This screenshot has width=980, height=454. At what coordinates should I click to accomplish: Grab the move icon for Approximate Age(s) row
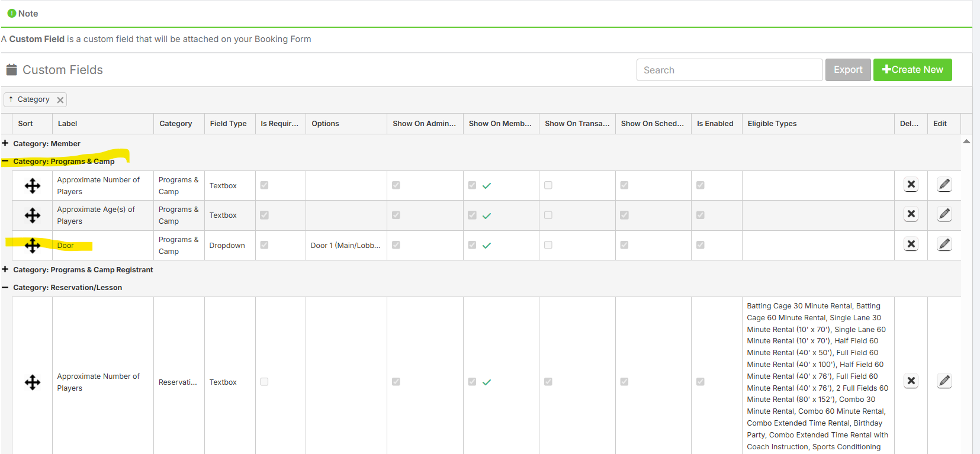tap(33, 215)
